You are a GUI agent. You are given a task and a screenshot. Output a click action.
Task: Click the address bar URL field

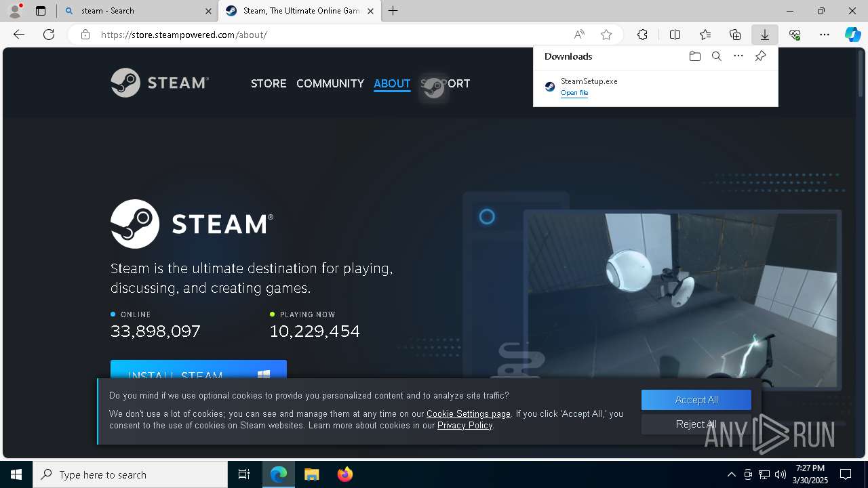[332, 35]
